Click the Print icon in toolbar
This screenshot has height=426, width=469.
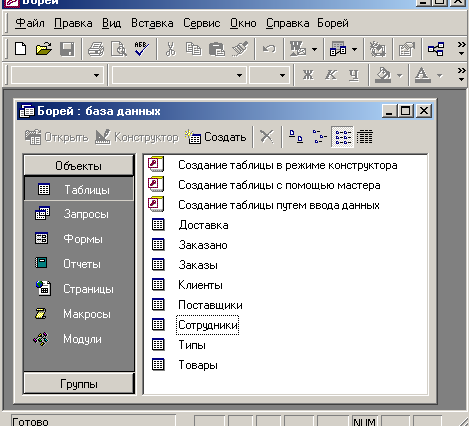pyautogui.click(x=96, y=49)
